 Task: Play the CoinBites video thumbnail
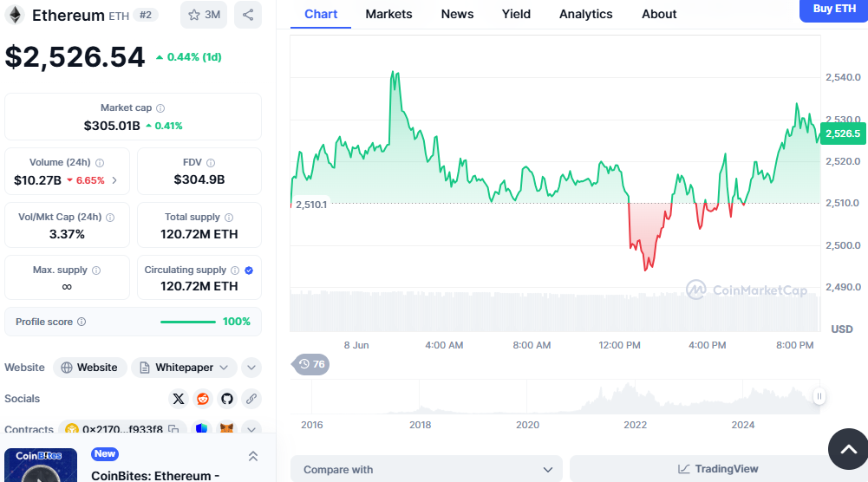(x=41, y=466)
